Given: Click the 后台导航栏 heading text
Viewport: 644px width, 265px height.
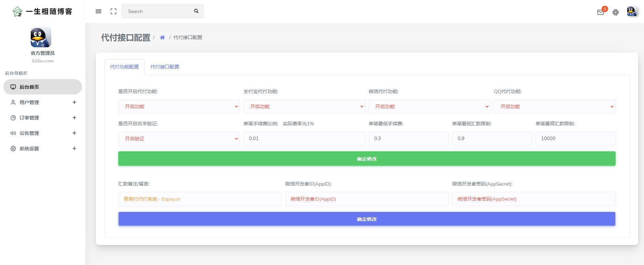Looking at the screenshot, I should point(16,73).
